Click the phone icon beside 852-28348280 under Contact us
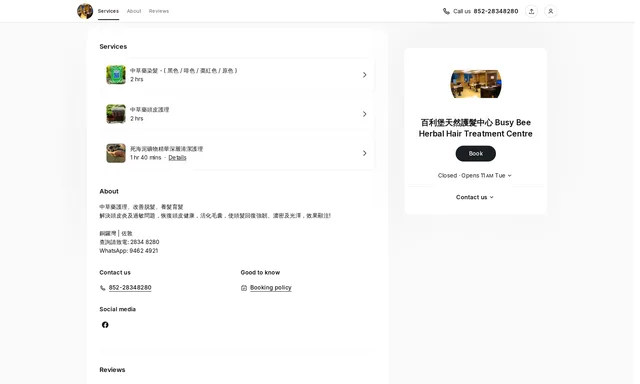This screenshot has height=384, width=640. click(x=102, y=288)
